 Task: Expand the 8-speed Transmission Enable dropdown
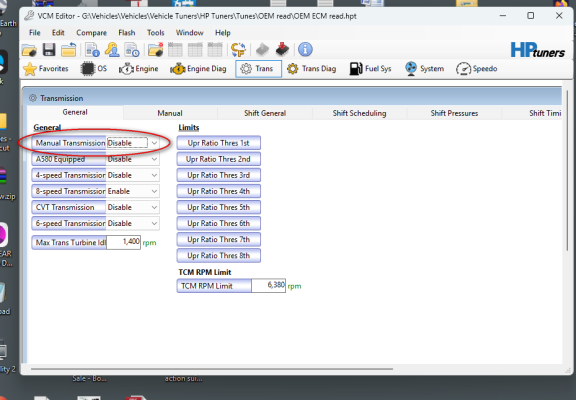(x=154, y=191)
